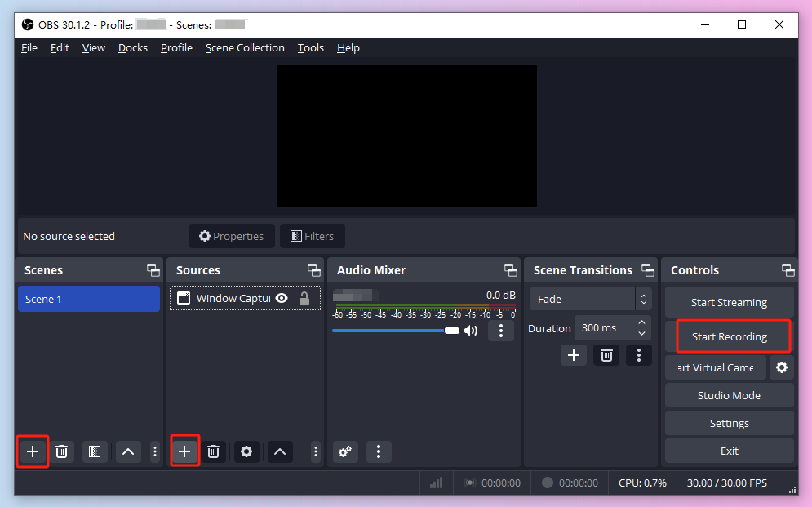The height and width of the screenshot is (507, 812).
Task: Increase transition duration with up arrow
Action: coord(641,322)
